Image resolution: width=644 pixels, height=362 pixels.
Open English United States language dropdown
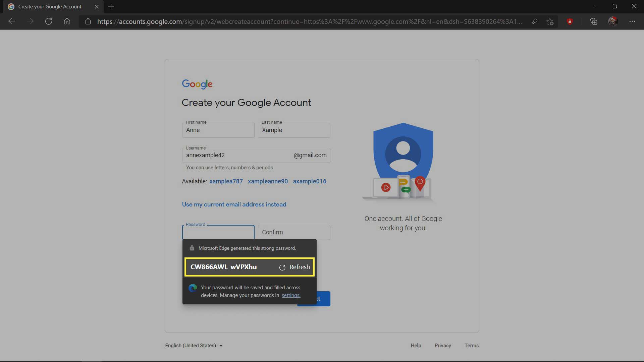[x=194, y=345]
